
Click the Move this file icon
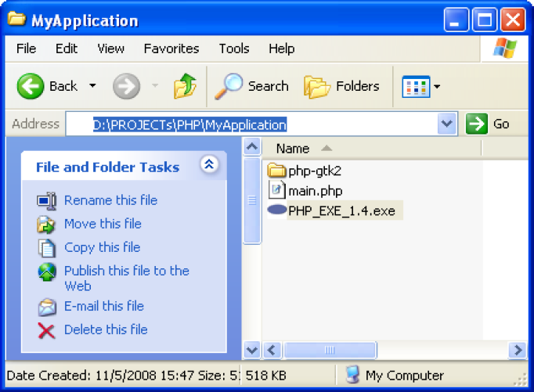[46, 225]
